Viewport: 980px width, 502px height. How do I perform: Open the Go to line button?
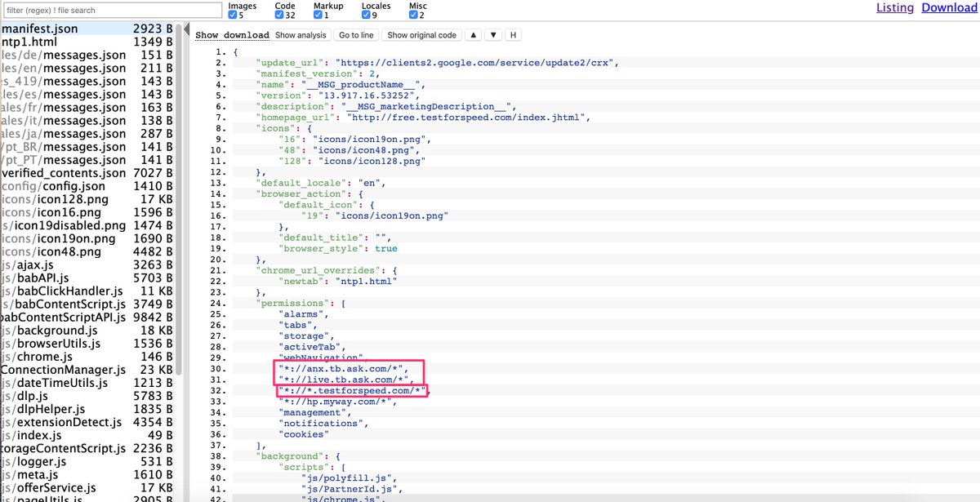pos(356,35)
